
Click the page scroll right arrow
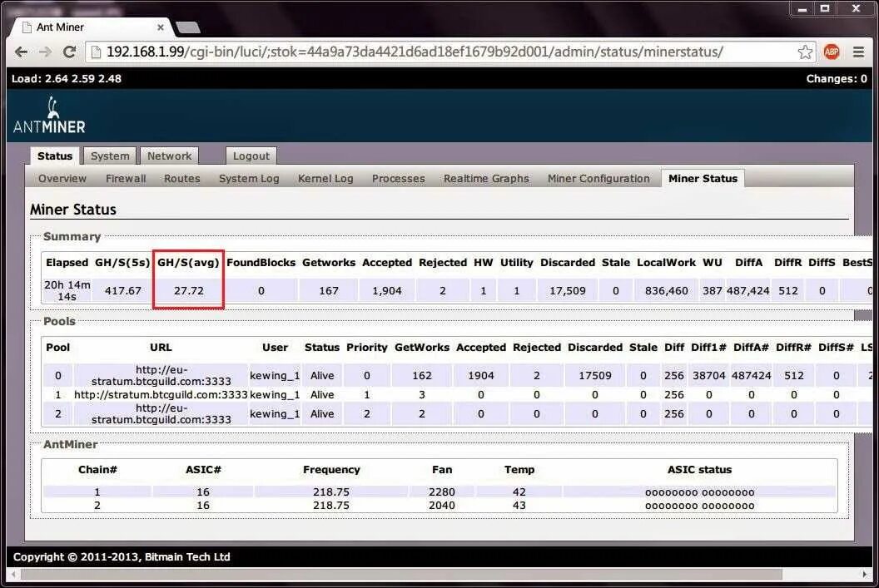pos(864,575)
